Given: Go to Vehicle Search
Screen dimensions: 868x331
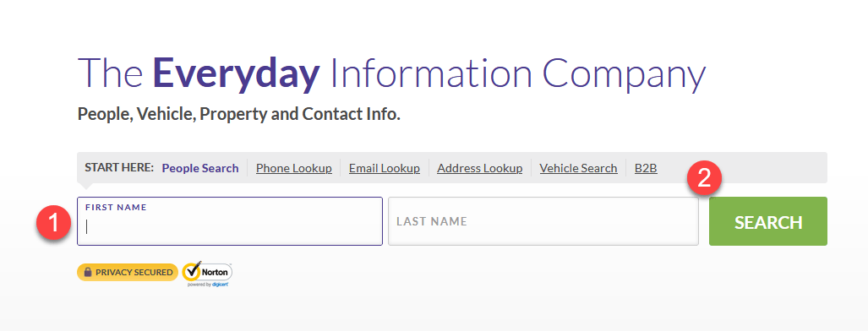Looking at the screenshot, I should point(578,168).
